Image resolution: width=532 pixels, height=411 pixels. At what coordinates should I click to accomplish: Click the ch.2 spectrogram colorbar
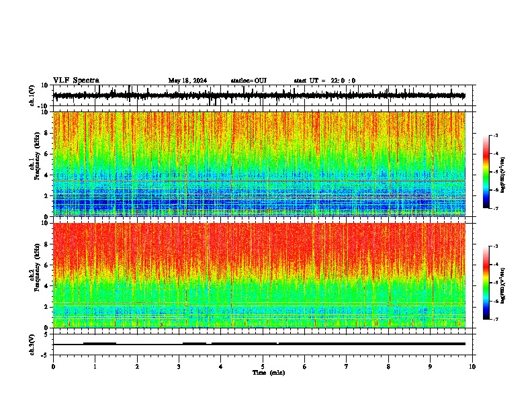[x=486, y=283]
